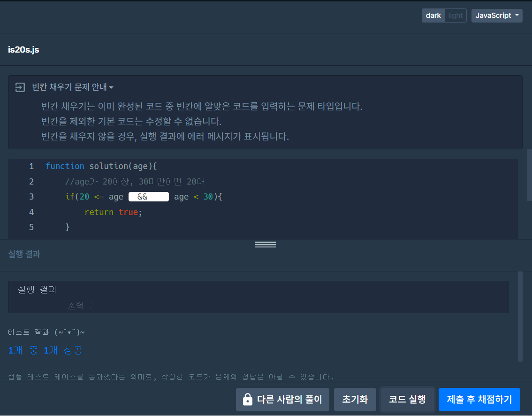This screenshot has height=416, width=532.
Task: Click code line 1 function solution(age){
Action: coord(101,166)
